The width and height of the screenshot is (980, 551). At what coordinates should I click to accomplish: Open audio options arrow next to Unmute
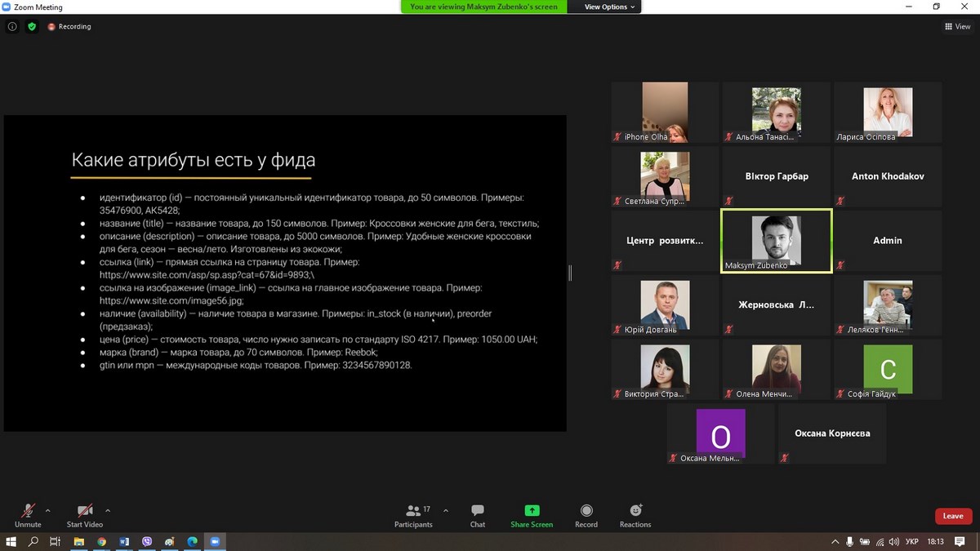tap(47, 511)
